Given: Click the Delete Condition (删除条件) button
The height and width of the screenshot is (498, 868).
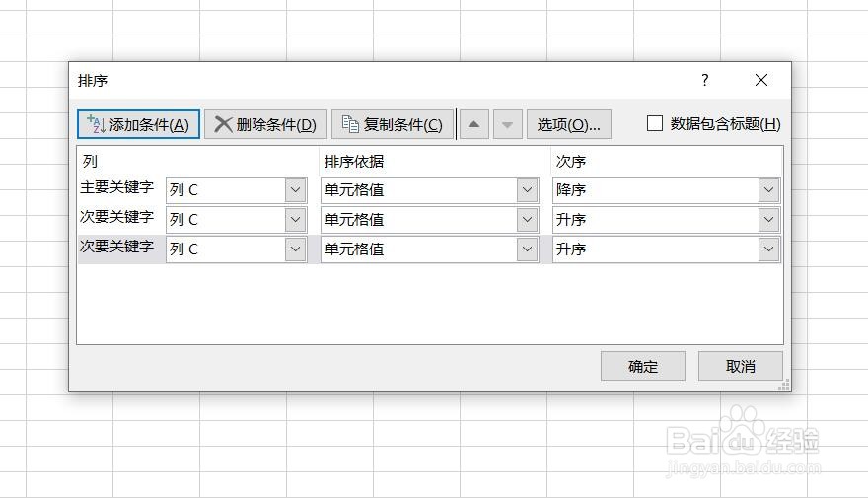Looking at the screenshot, I should [x=265, y=124].
